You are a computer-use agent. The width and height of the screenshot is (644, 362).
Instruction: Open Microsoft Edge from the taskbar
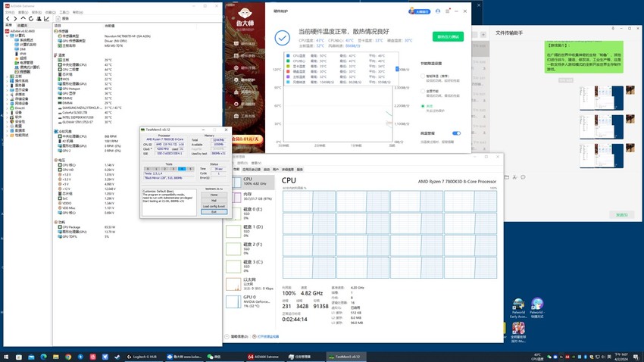pos(43,357)
